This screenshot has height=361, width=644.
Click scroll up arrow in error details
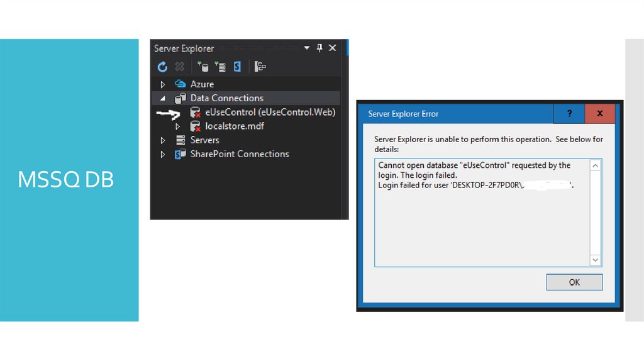[595, 165]
